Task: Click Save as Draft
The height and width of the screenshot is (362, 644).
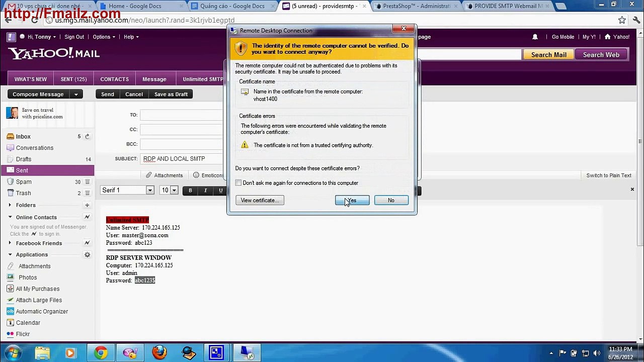Action: [171, 95]
